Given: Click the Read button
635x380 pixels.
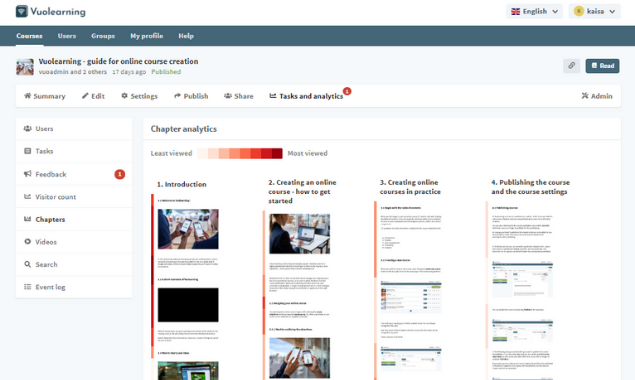Looking at the screenshot, I should click(602, 66).
